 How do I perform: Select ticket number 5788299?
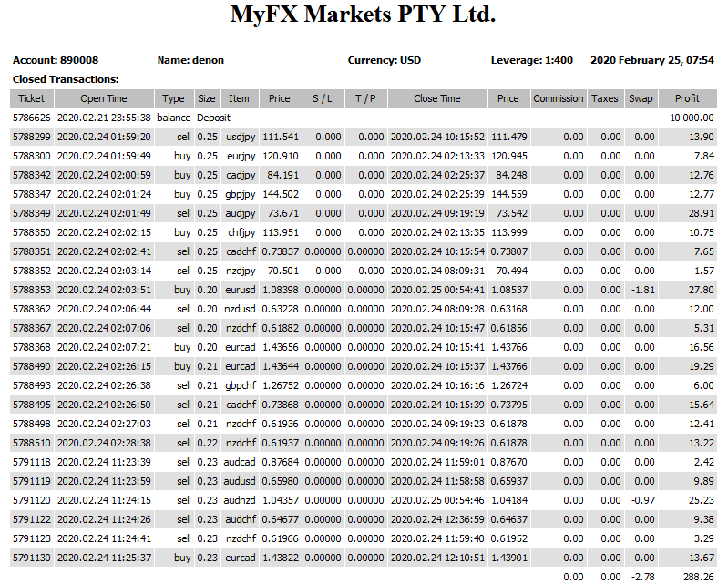tap(29, 137)
